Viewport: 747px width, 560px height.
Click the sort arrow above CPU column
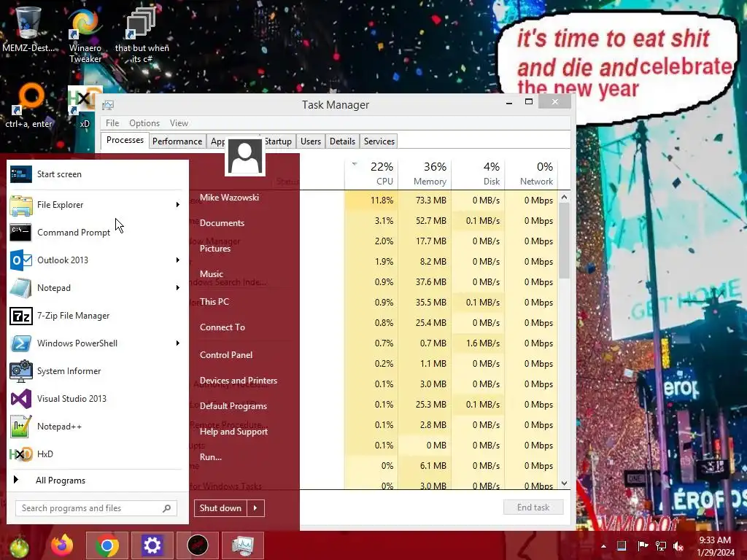(x=355, y=164)
